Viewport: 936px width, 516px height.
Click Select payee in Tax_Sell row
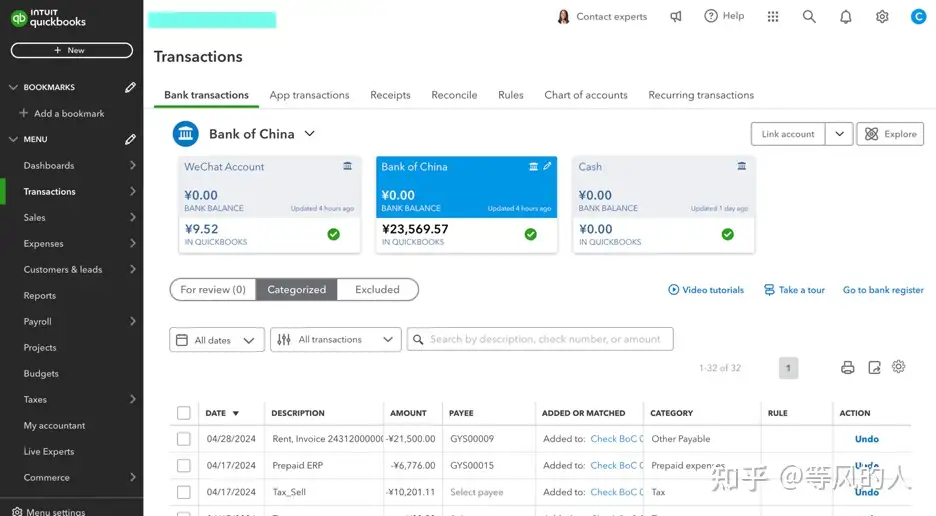click(x=476, y=492)
